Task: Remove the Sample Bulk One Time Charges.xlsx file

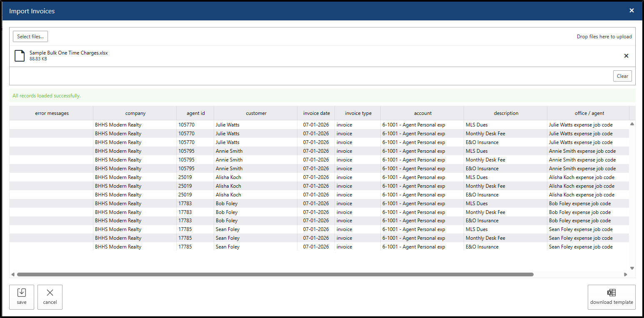Action: pos(626,56)
